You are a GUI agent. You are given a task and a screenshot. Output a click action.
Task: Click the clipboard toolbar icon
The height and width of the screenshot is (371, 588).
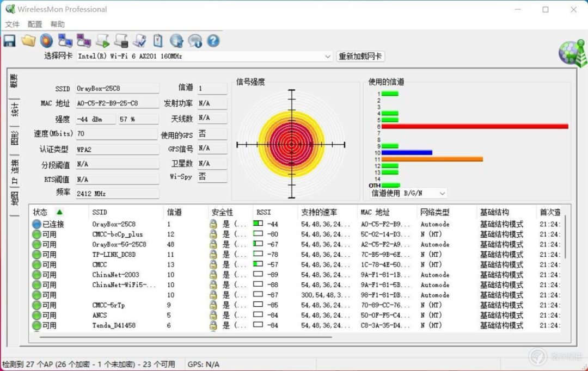pyautogui.click(x=158, y=40)
